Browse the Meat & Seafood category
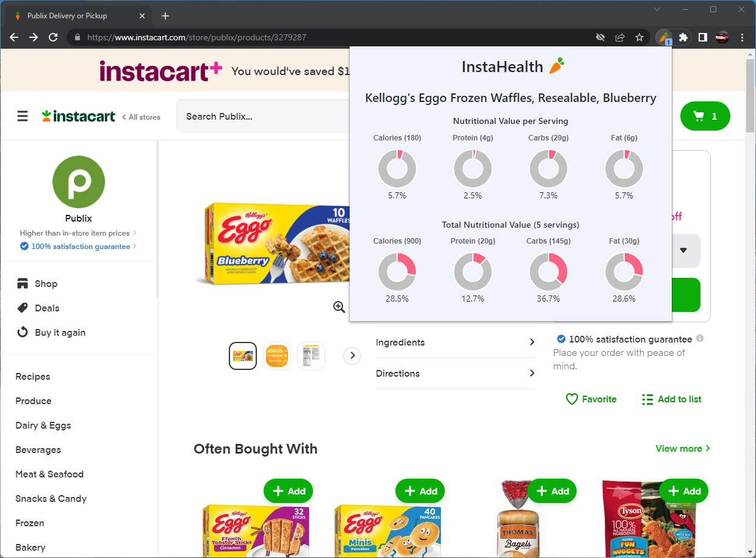 (49, 474)
